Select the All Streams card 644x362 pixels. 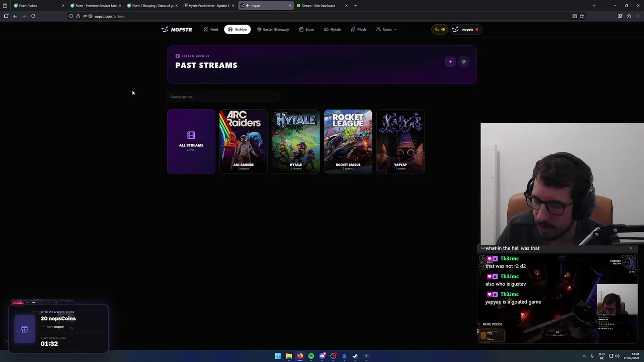coord(191,141)
